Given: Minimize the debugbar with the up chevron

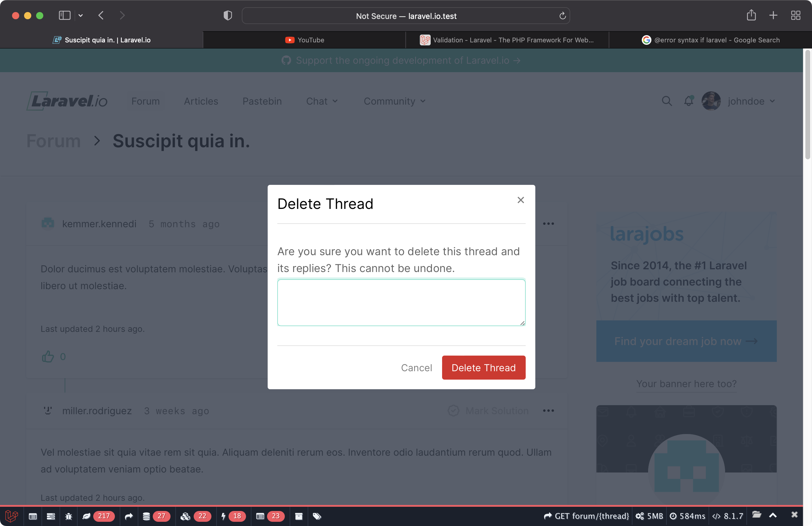Looking at the screenshot, I should (x=773, y=515).
